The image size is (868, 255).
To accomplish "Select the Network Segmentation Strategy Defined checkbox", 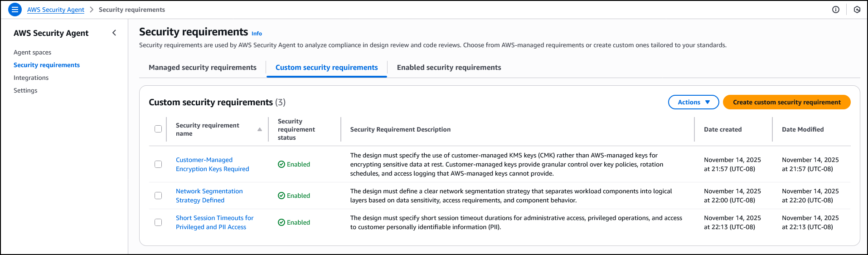I will [x=158, y=196].
